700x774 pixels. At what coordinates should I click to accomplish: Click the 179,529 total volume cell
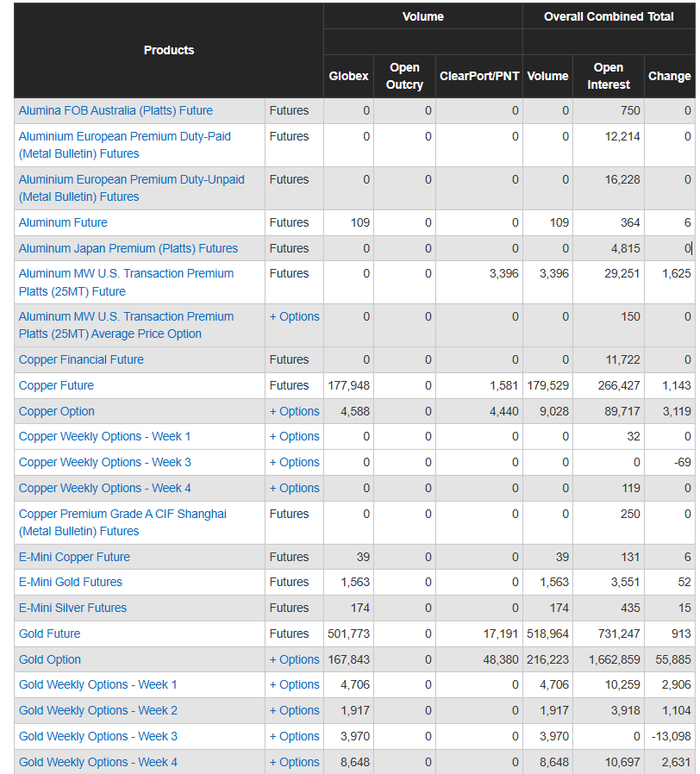point(548,385)
